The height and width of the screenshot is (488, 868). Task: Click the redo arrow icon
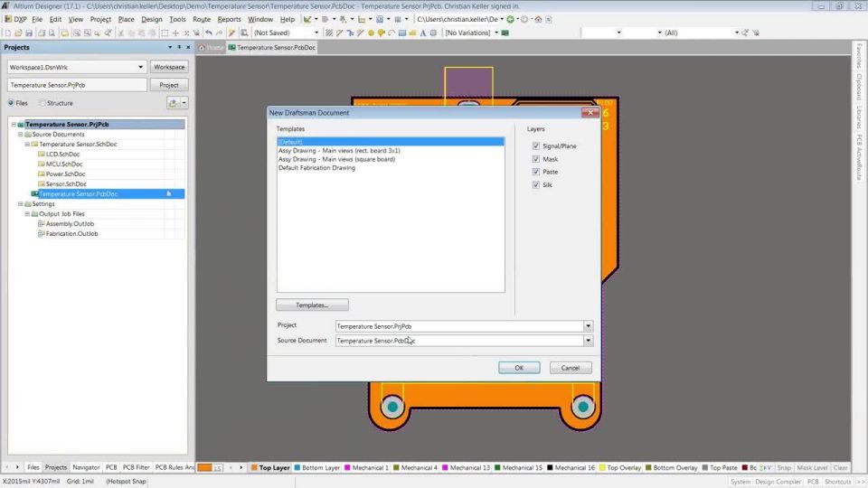point(219,33)
